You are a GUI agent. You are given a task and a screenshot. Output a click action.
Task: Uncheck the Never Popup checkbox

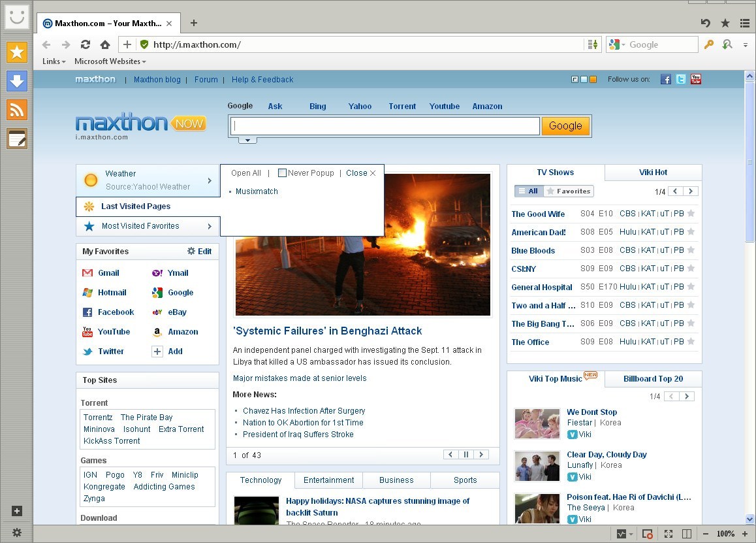[282, 173]
